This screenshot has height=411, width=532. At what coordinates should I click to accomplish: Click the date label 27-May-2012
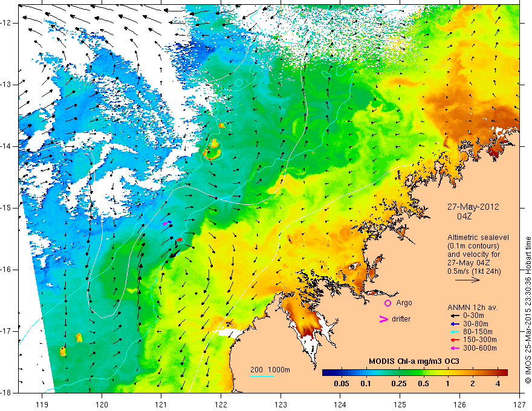pyautogui.click(x=473, y=207)
